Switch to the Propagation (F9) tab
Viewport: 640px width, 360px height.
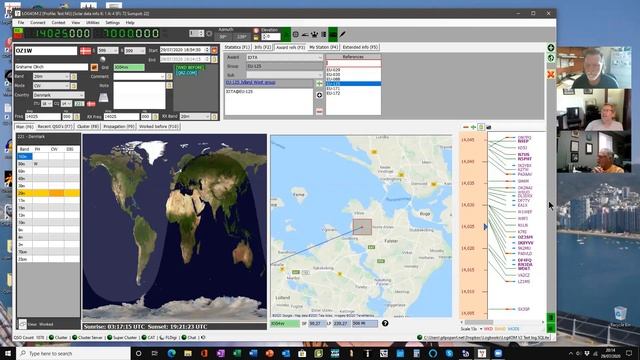click(x=119, y=127)
